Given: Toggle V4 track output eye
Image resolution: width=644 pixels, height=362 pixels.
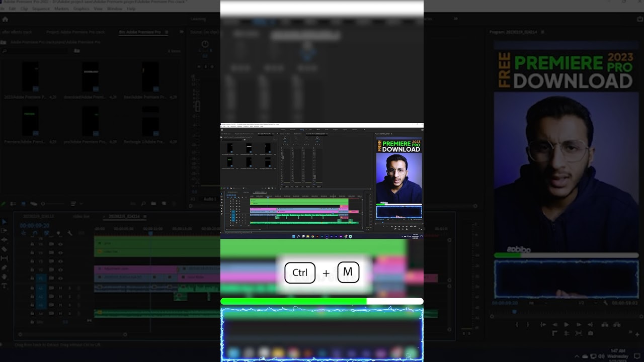Looking at the screenshot, I should (x=60, y=252).
